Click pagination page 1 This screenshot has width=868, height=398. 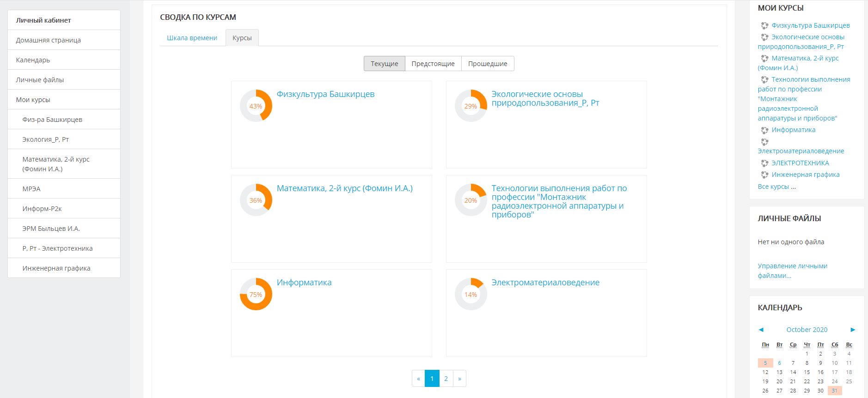432,379
